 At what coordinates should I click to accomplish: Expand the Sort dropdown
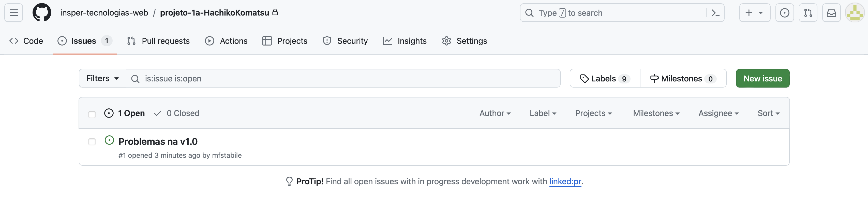point(768,113)
